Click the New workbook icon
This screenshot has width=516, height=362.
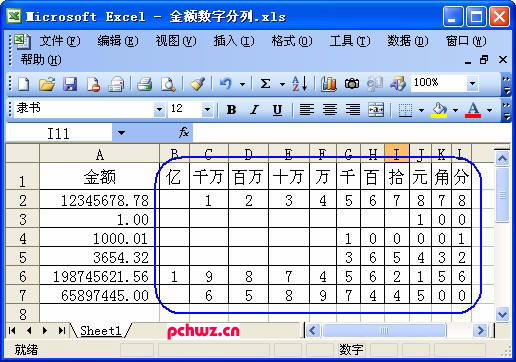click(x=23, y=84)
